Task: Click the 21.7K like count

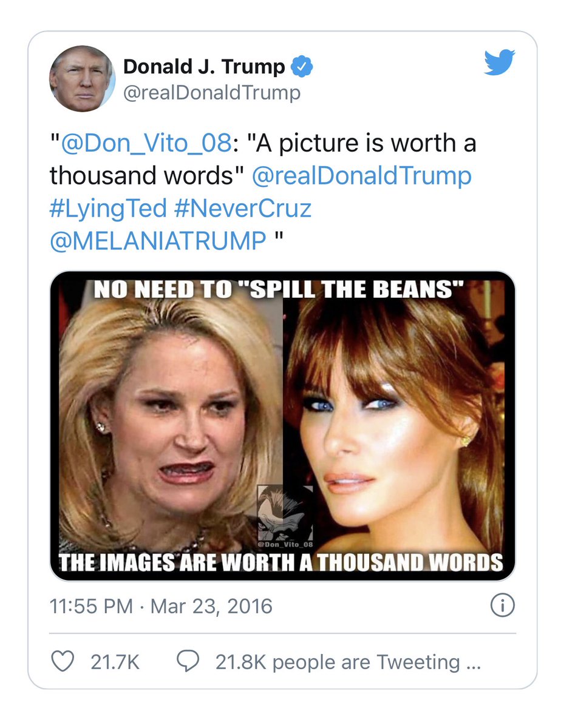Action: click(x=115, y=661)
